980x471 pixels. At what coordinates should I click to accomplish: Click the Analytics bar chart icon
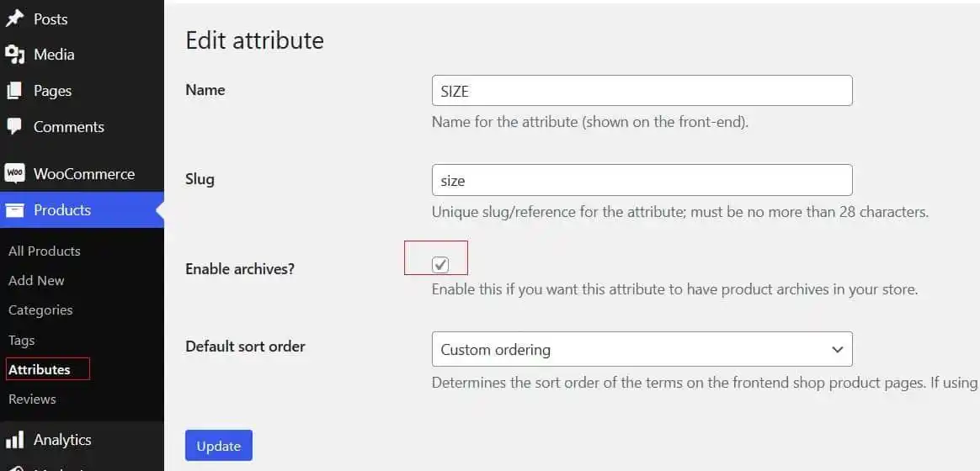[x=14, y=440]
